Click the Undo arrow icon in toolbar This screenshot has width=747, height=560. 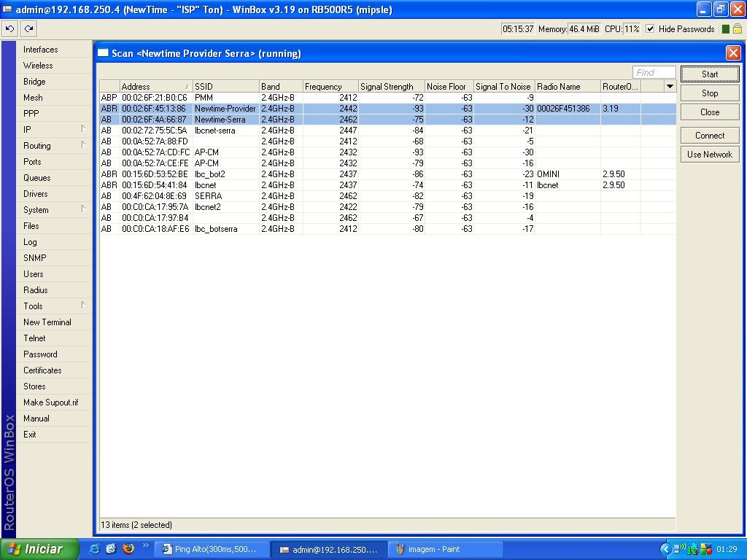[x=10, y=29]
